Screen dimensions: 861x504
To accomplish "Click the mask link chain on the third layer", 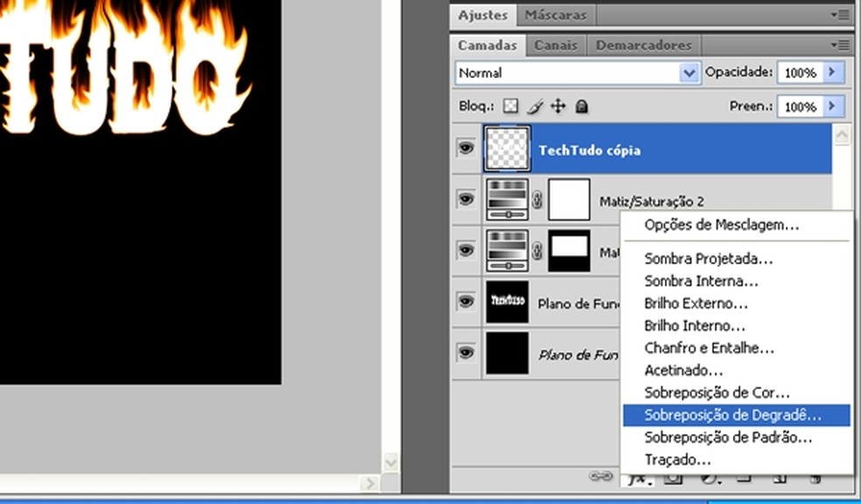I will (x=537, y=251).
